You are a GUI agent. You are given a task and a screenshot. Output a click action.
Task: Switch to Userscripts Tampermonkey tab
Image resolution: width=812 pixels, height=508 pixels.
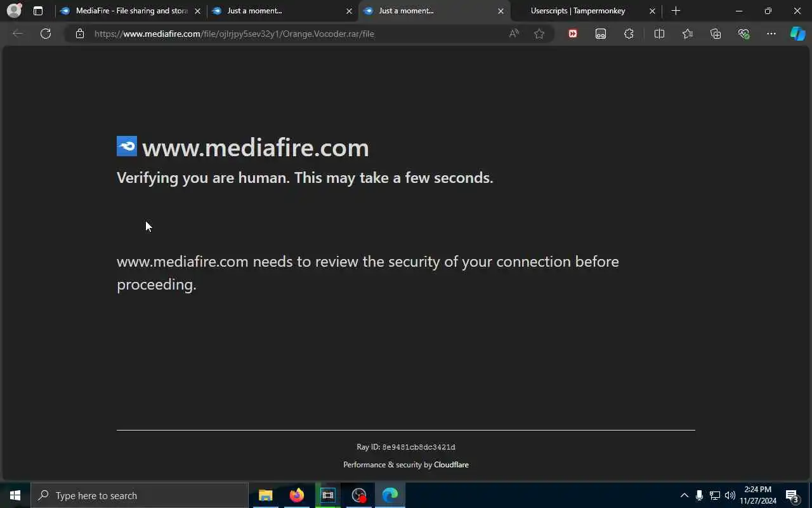coord(586,11)
